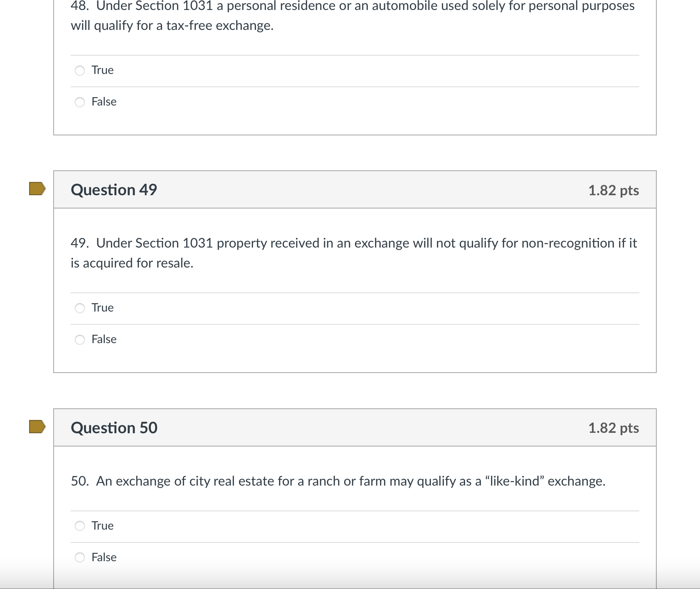700x589 pixels.
Task: Select True for Question 49
Action: pos(79,308)
